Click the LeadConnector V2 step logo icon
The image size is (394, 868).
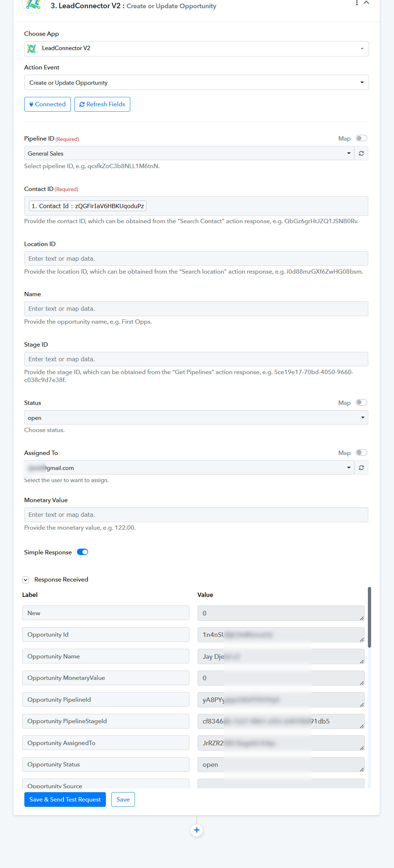(33, 5)
